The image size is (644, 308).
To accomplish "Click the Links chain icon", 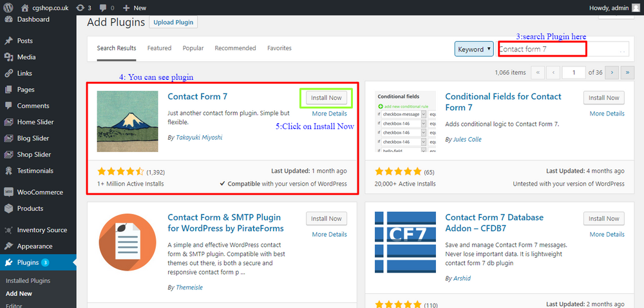I will click(8, 73).
